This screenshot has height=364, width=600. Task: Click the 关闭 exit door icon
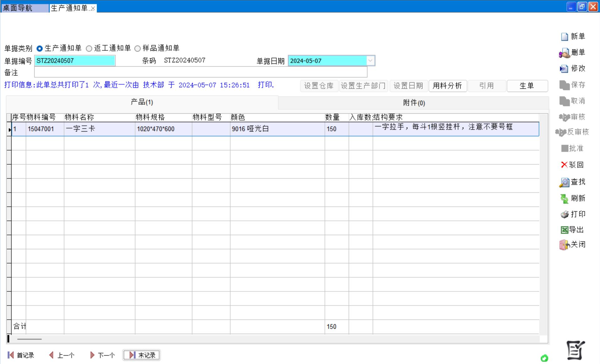tap(564, 245)
